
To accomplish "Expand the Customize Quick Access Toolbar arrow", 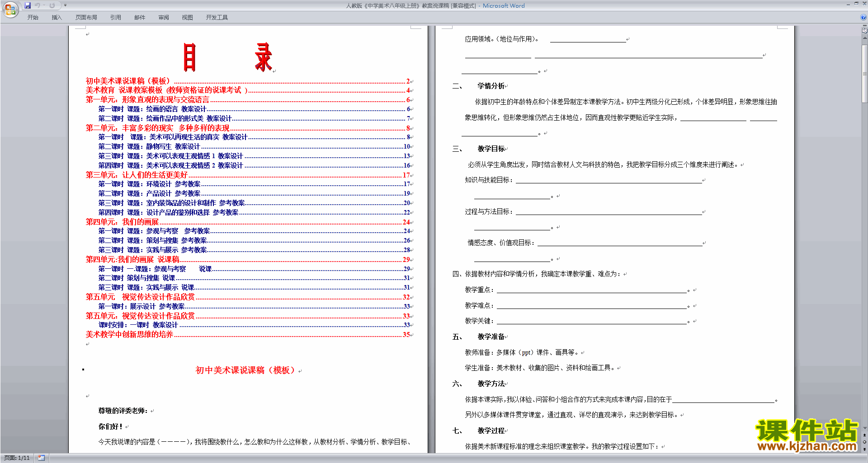I will click(x=65, y=5).
